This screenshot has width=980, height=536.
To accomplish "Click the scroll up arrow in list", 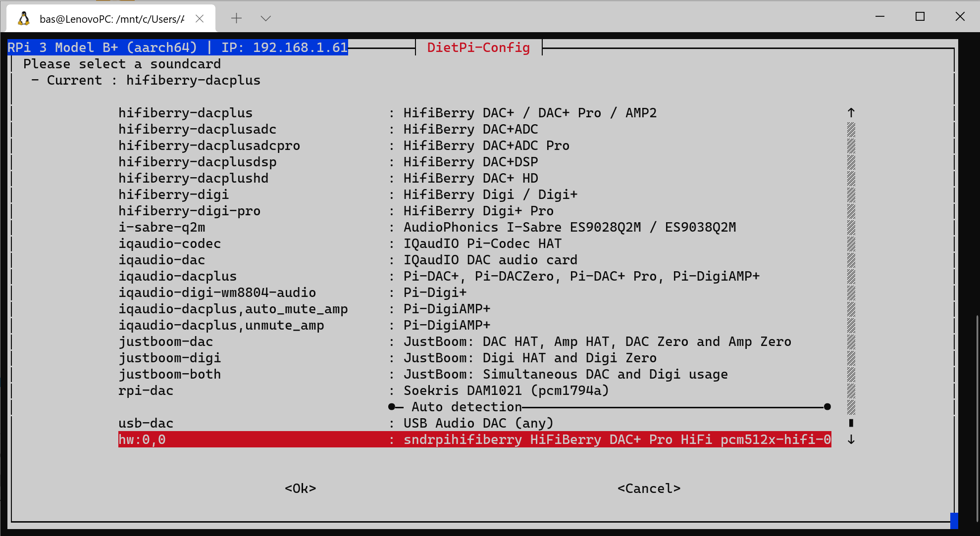I will (x=851, y=113).
